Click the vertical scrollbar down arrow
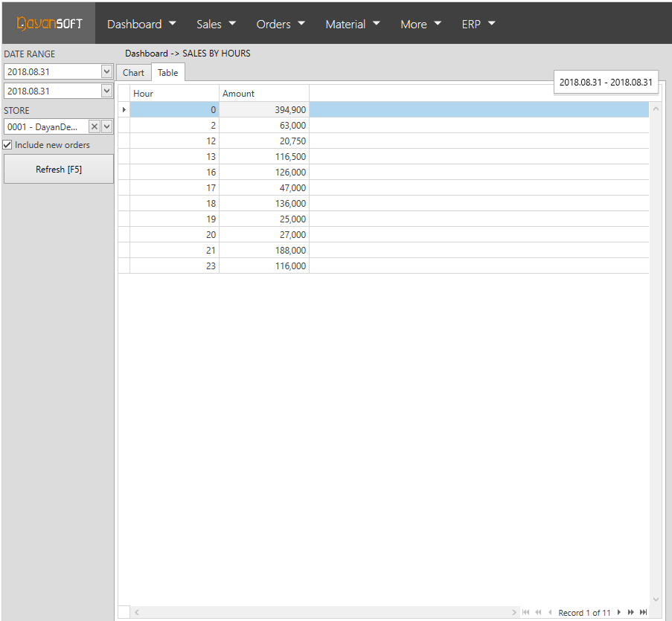The image size is (672, 621). pos(656,599)
